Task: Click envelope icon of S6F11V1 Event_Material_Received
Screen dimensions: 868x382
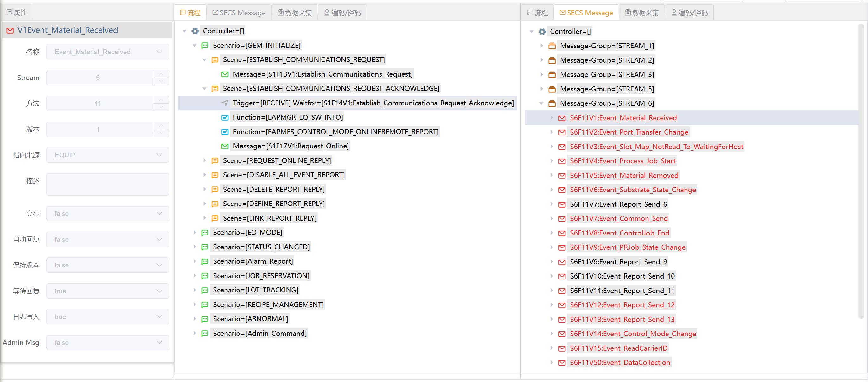Action: (x=562, y=118)
